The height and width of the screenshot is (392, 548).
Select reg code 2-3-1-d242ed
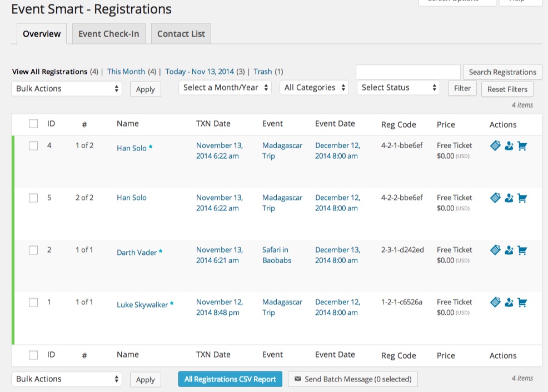tap(402, 250)
